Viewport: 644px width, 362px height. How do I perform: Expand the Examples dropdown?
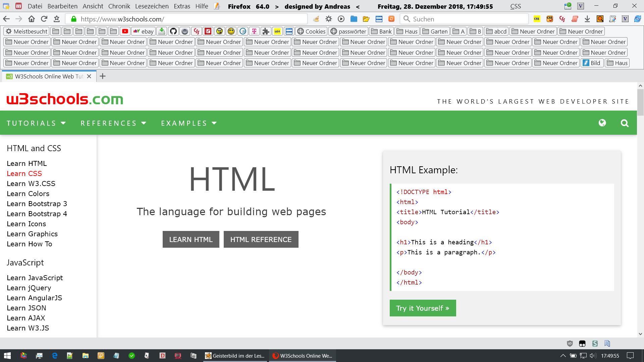(x=189, y=123)
